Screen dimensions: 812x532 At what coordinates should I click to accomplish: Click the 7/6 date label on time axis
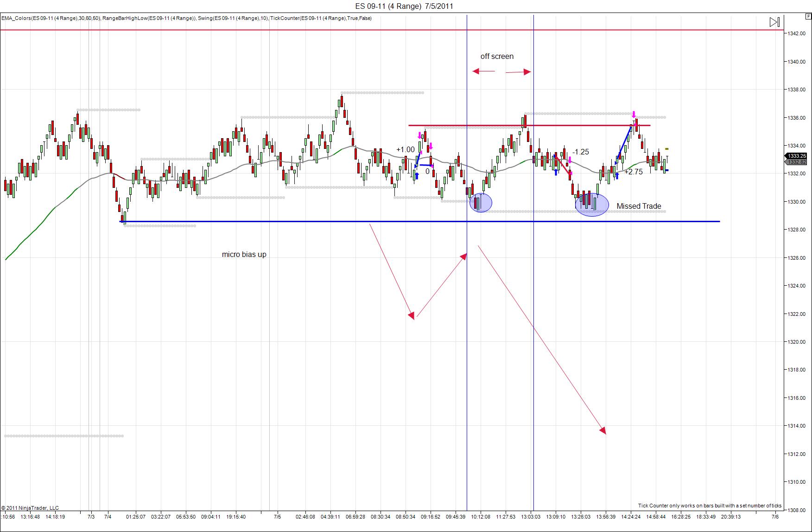pos(774,517)
